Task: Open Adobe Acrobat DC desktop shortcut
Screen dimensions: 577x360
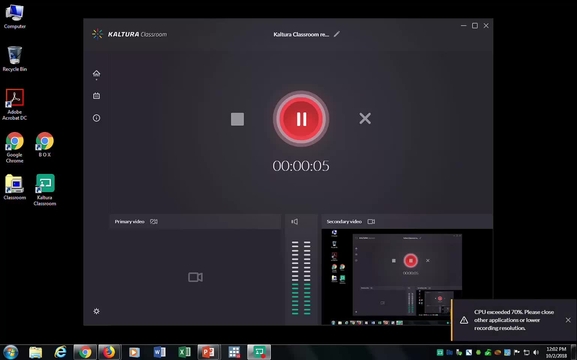Action: (x=15, y=105)
